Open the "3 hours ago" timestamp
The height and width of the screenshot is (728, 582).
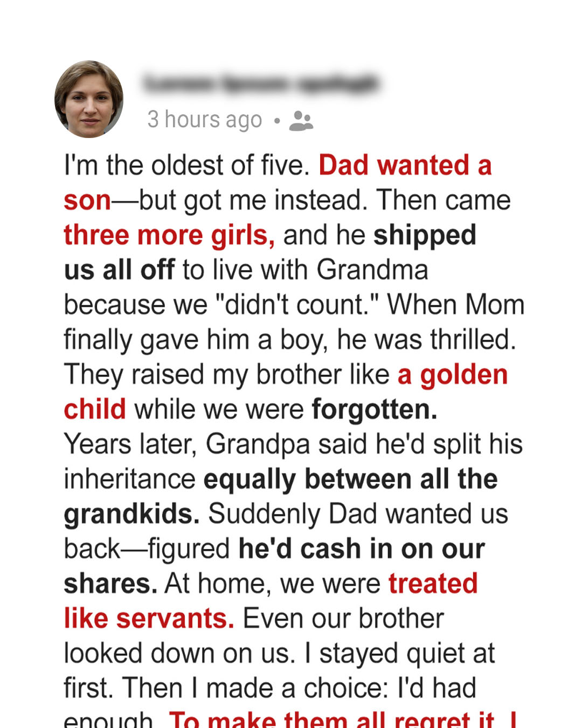(205, 119)
